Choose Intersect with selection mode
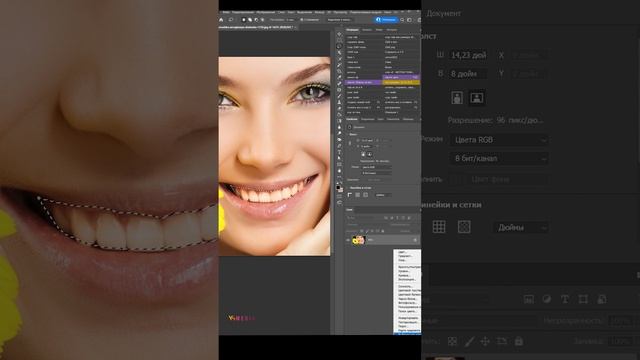 click(262, 20)
